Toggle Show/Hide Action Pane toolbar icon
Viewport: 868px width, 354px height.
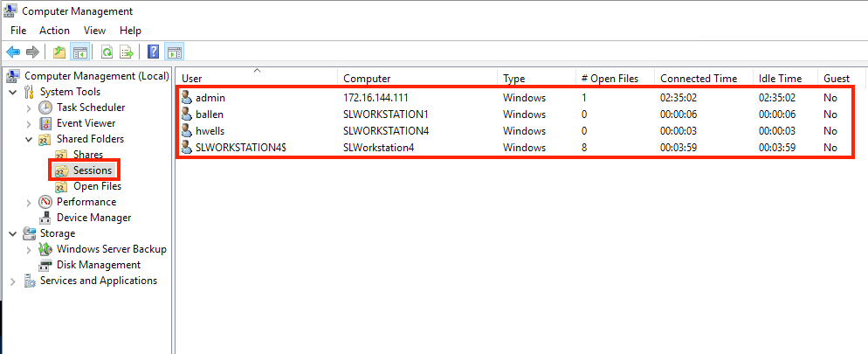[x=174, y=52]
